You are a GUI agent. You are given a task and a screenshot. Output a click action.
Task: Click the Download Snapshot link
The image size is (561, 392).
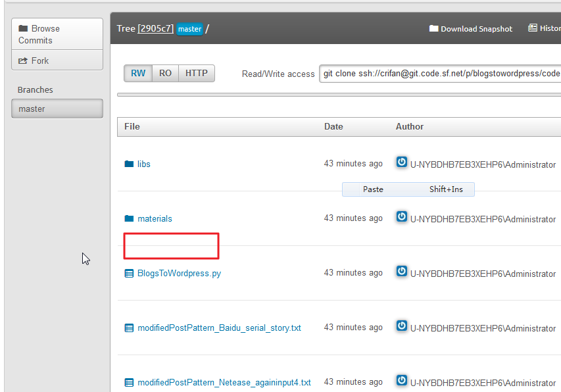tap(476, 29)
